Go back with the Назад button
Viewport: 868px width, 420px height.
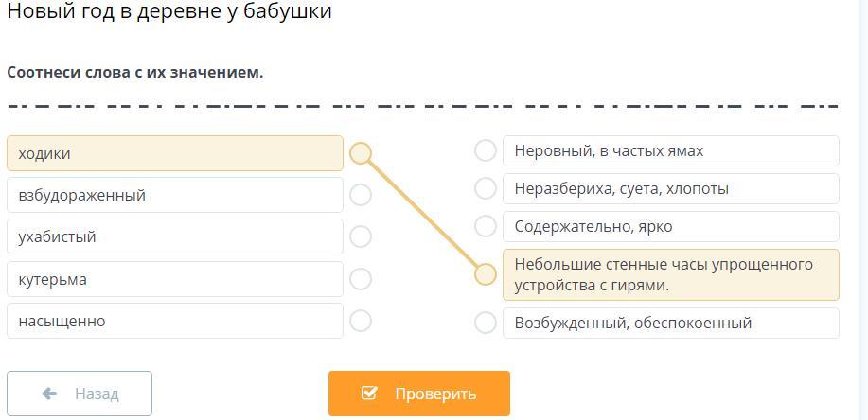(x=80, y=394)
